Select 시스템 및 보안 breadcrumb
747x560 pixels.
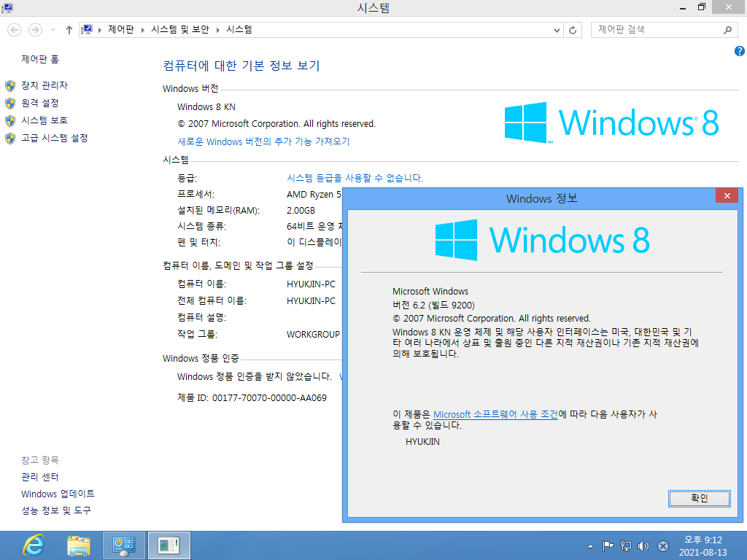point(180,29)
